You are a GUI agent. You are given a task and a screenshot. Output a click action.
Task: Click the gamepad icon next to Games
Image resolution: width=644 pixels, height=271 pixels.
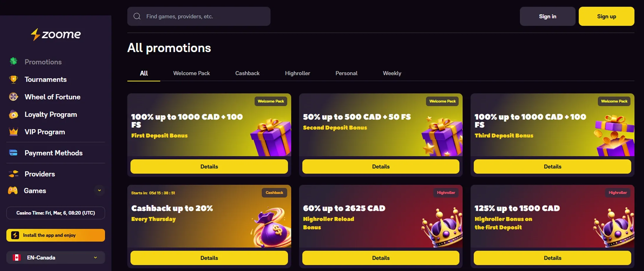click(x=13, y=191)
